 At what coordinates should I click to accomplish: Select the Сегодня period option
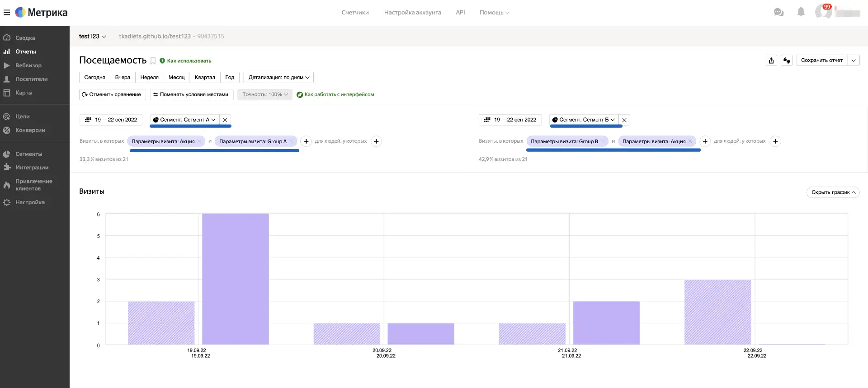tap(94, 77)
